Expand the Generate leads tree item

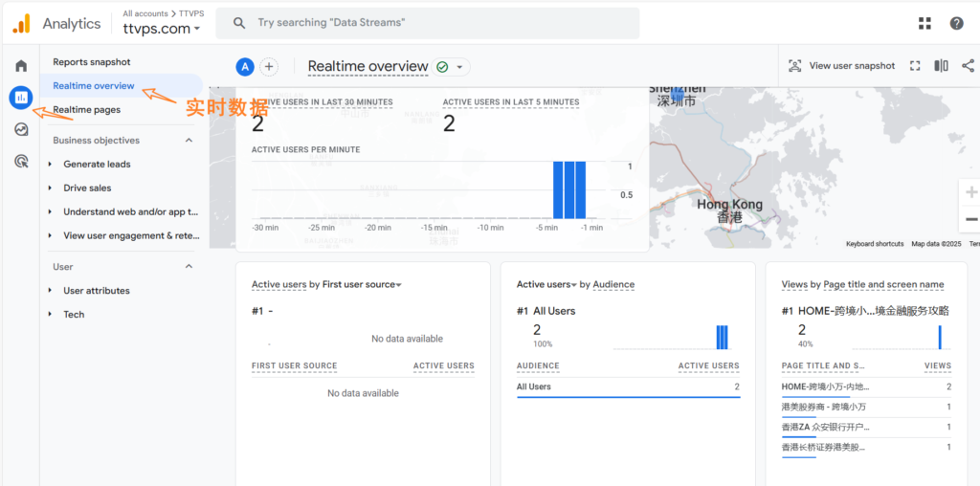point(50,165)
